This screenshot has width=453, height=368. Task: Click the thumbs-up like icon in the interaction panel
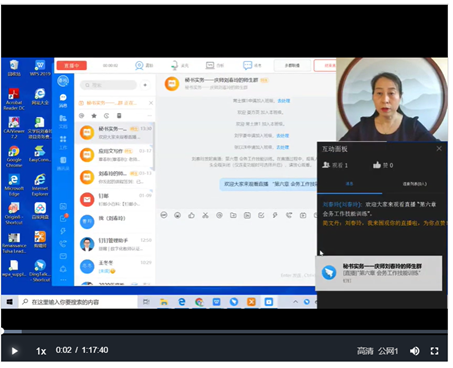point(377,165)
